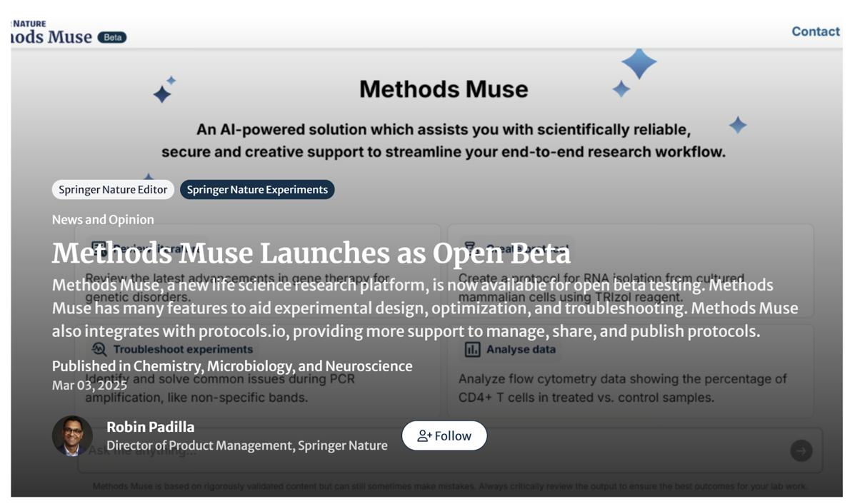
Task: Click Director of Product Management, Springer Nature text
Action: 246,445
